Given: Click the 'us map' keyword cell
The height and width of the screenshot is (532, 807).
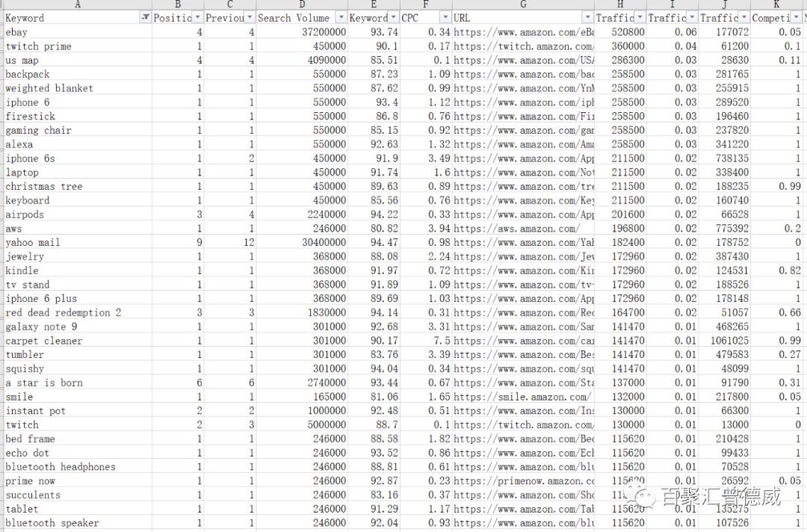Looking at the screenshot, I should (77, 61).
